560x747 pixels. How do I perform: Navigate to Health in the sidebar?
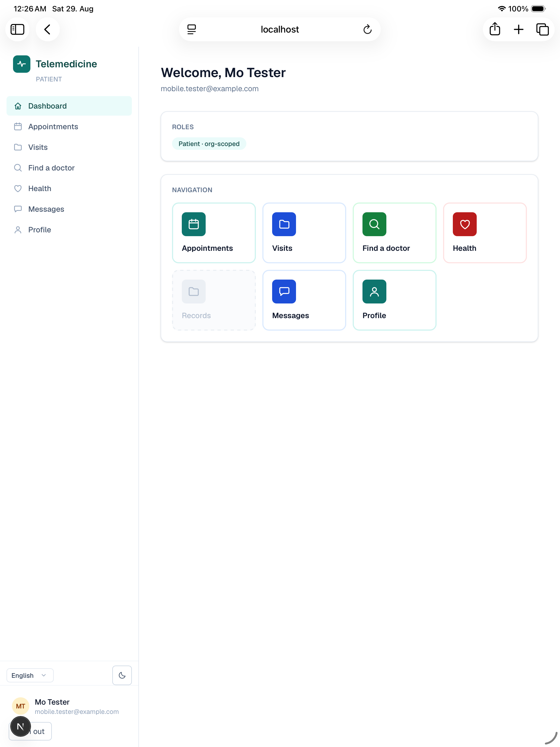tap(69, 188)
